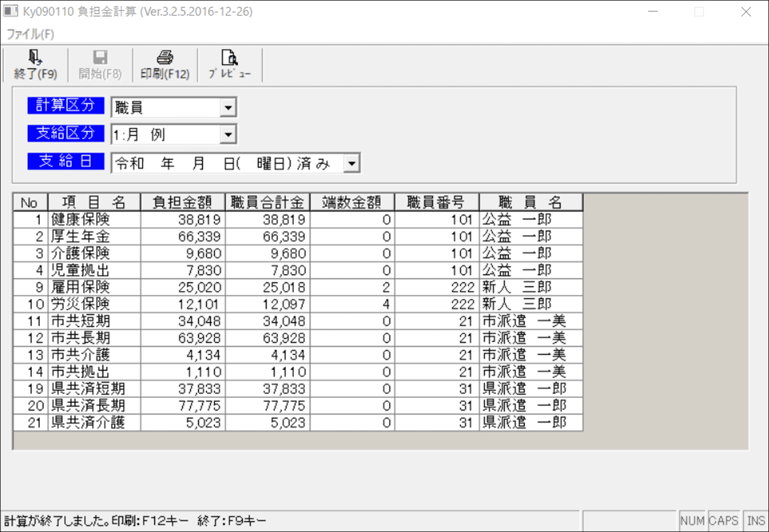Open the 支給日 date dropdown arrow
This screenshot has width=769, height=532.
(352, 163)
